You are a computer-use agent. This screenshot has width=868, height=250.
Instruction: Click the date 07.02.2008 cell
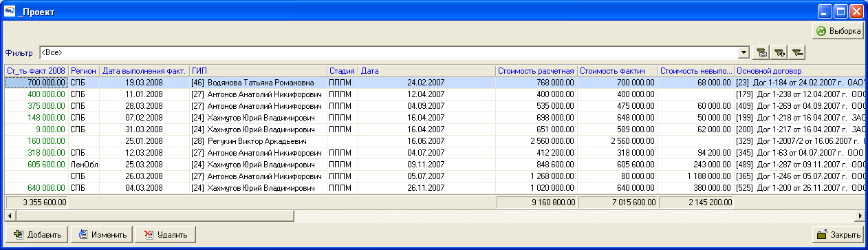(144, 118)
